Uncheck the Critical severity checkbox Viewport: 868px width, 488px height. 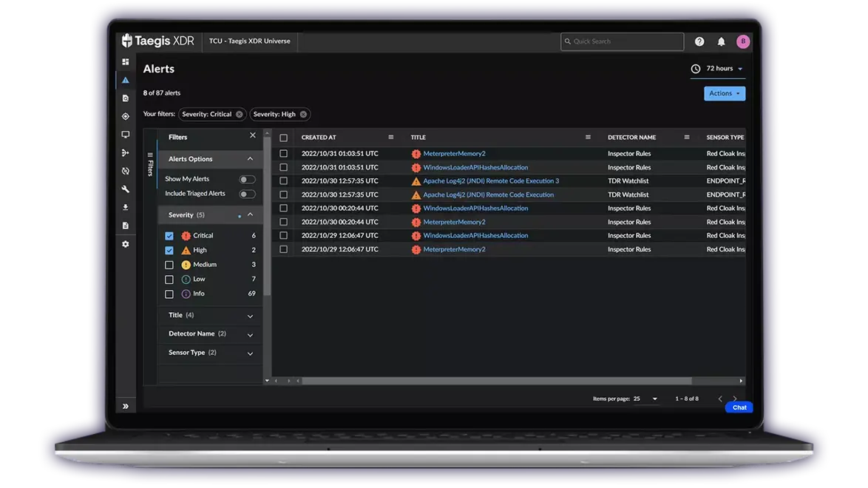[169, 236]
